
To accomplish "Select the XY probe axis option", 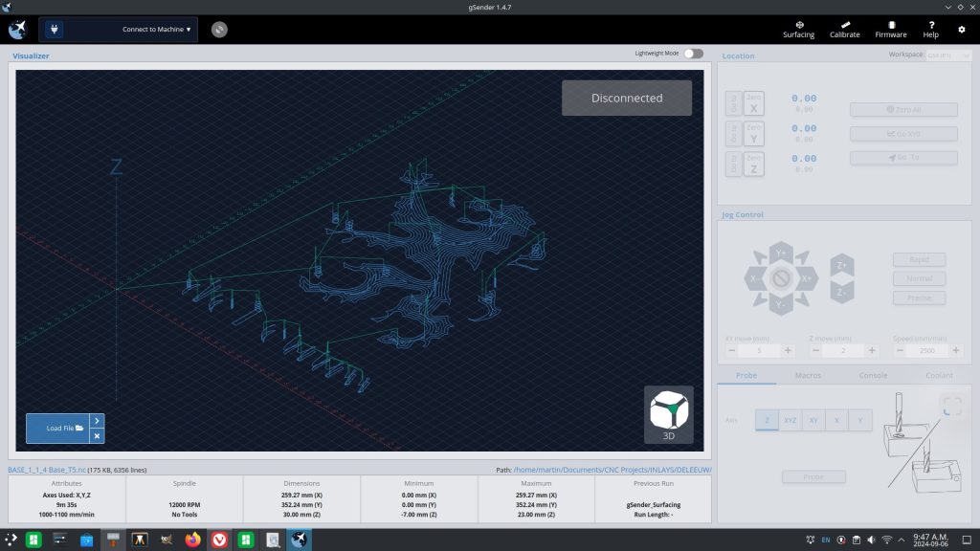I will 813,420.
